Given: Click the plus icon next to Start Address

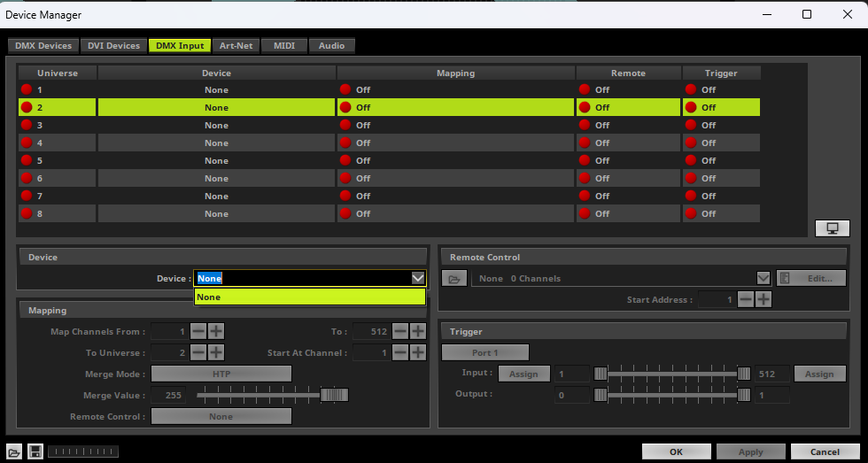Looking at the screenshot, I should click(x=763, y=300).
